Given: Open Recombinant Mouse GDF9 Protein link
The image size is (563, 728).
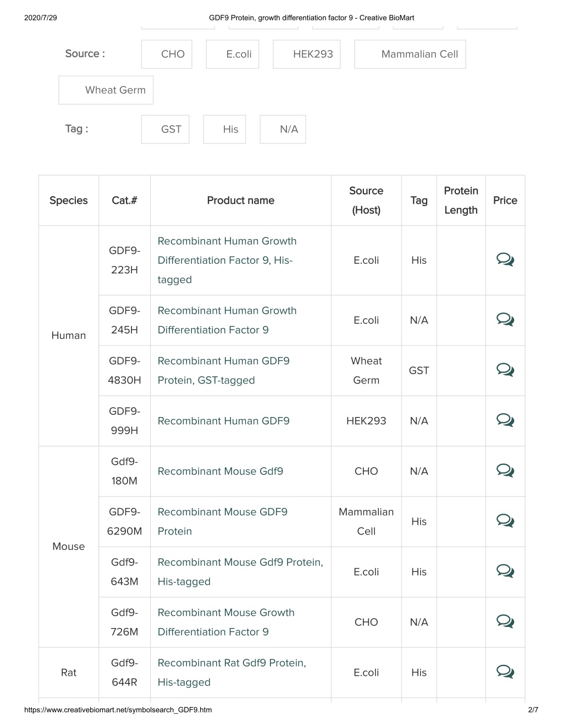Looking at the screenshot, I should click(223, 521).
